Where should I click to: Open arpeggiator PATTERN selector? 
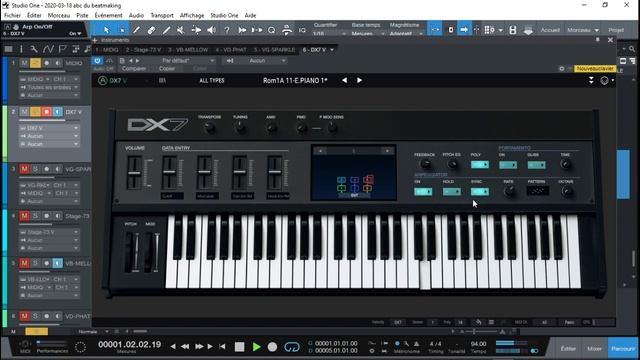tap(537, 191)
